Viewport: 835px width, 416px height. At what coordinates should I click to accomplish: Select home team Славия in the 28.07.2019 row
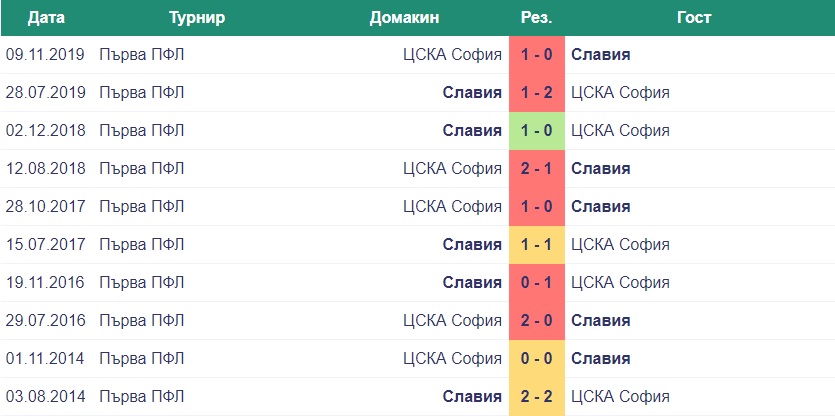472,93
